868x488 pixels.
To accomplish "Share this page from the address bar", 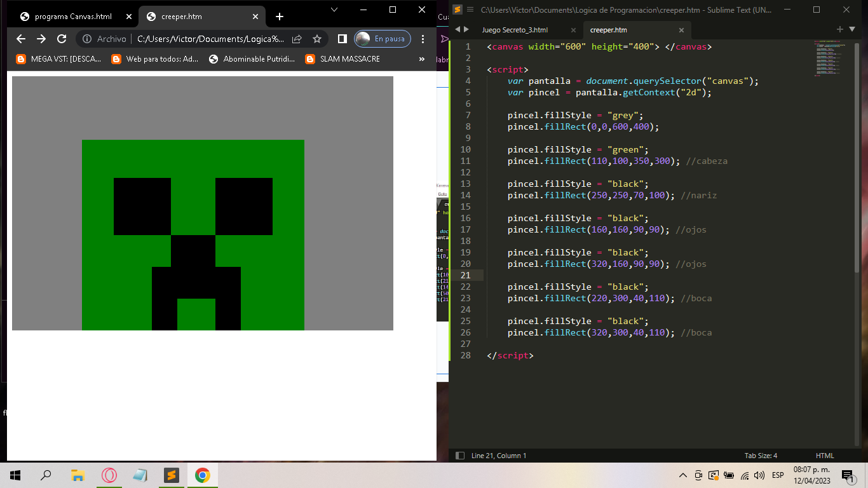I will [x=297, y=39].
